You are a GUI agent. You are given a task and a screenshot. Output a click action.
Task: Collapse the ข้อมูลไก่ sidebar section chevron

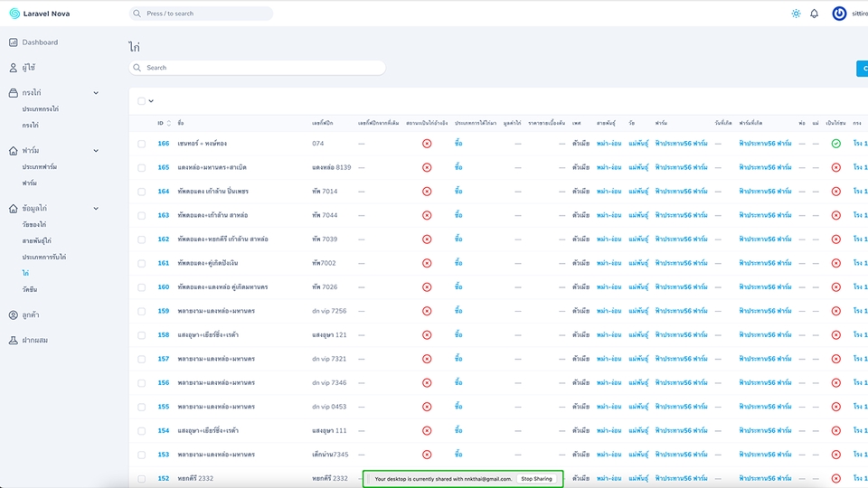click(96, 209)
